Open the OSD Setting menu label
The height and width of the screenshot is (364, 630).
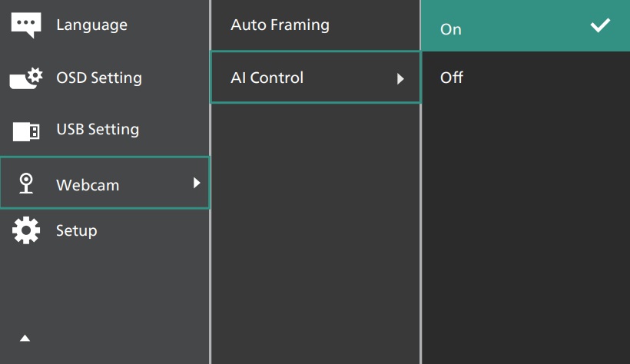[x=99, y=78]
